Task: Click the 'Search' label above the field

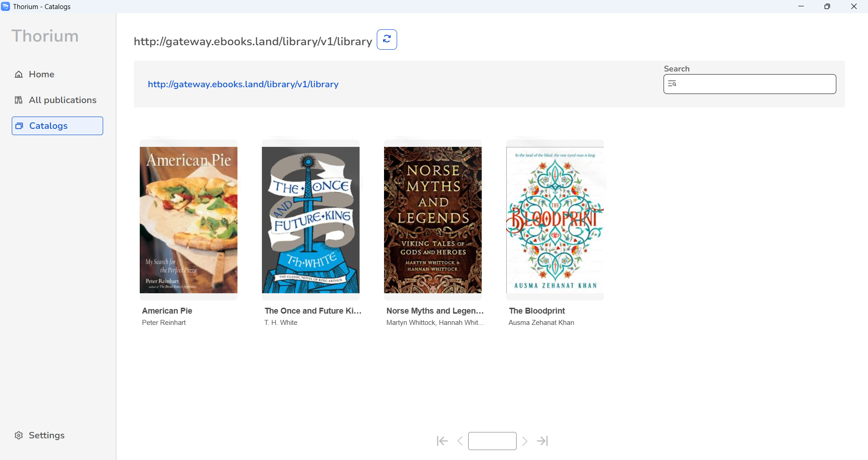Action: (x=677, y=69)
